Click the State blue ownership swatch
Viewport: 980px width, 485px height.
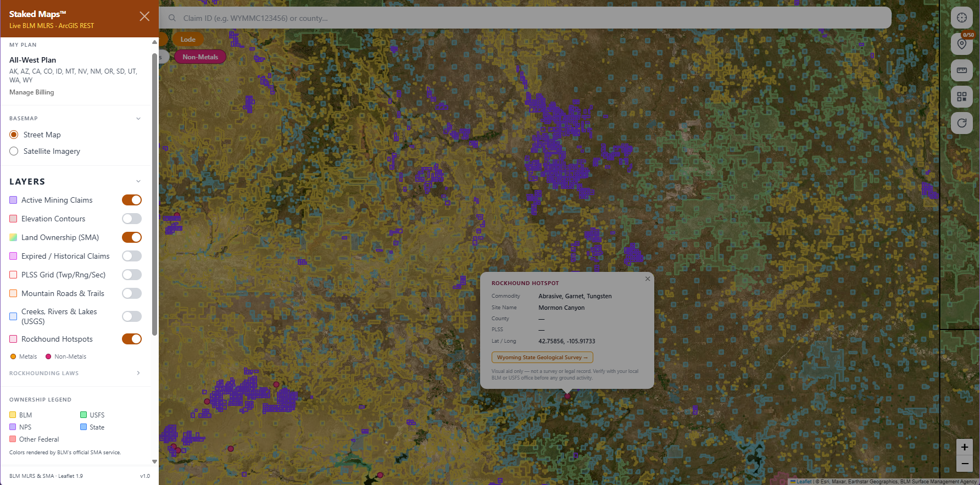[x=83, y=427]
